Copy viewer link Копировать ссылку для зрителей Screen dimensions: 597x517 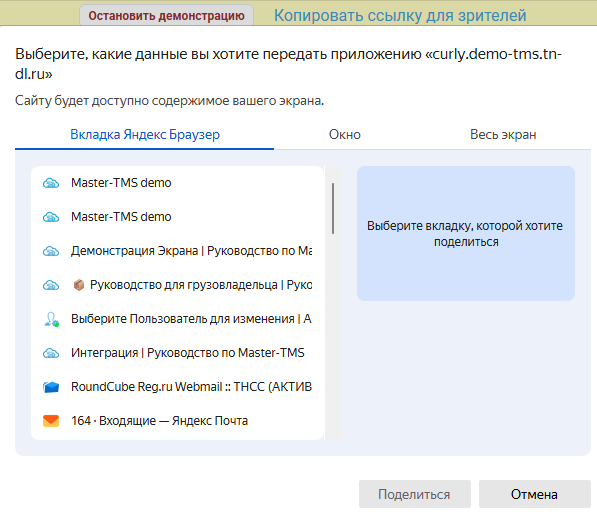[400, 16]
